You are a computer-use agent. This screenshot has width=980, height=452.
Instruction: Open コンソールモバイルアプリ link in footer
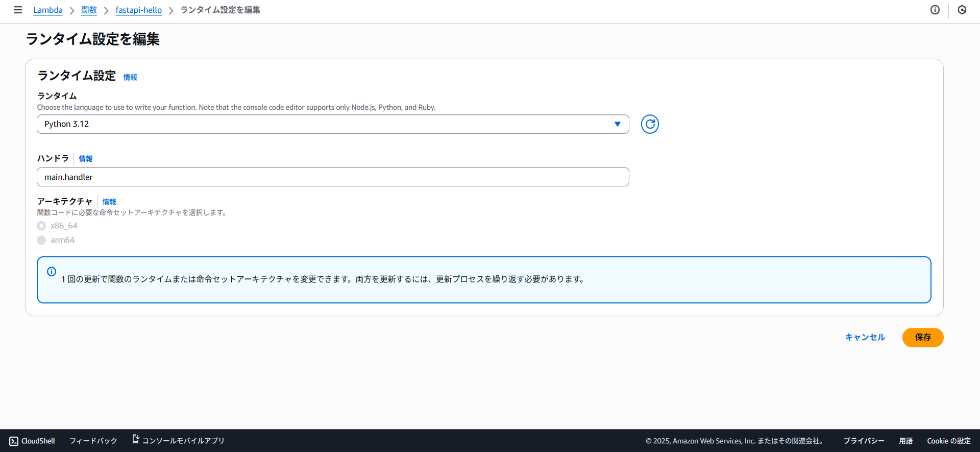pyautogui.click(x=178, y=440)
